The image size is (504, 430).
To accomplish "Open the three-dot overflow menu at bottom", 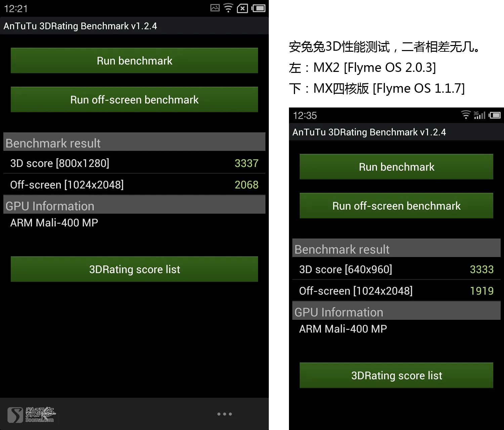I will tap(224, 414).
